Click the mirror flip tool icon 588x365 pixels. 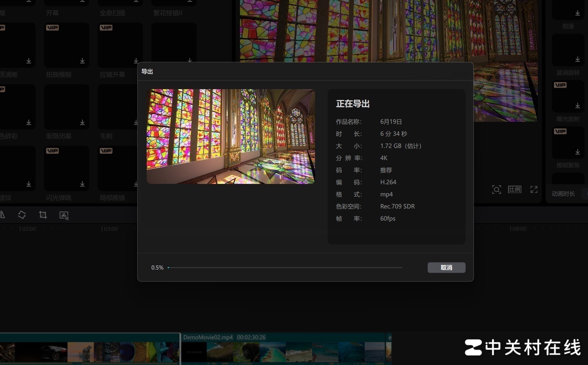(x=2, y=215)
